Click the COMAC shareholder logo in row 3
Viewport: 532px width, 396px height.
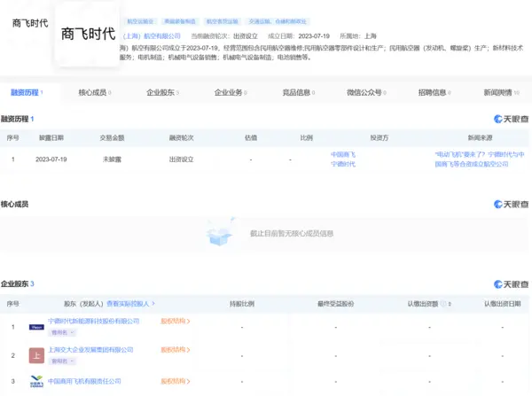36,382
